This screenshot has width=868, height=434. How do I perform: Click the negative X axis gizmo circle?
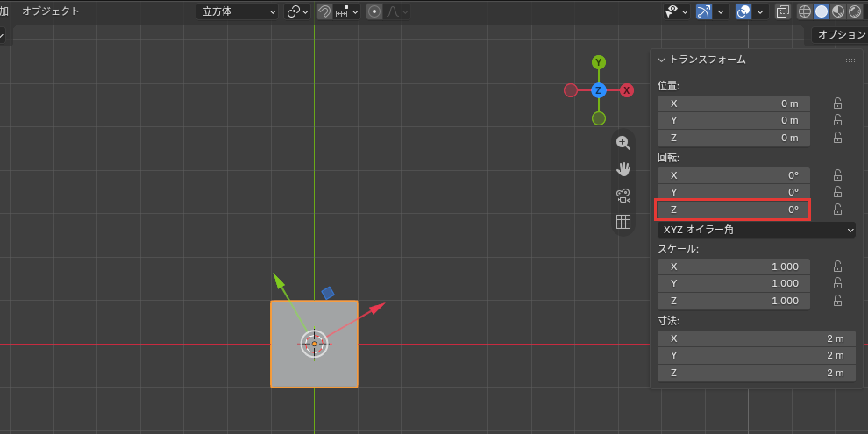571,90
